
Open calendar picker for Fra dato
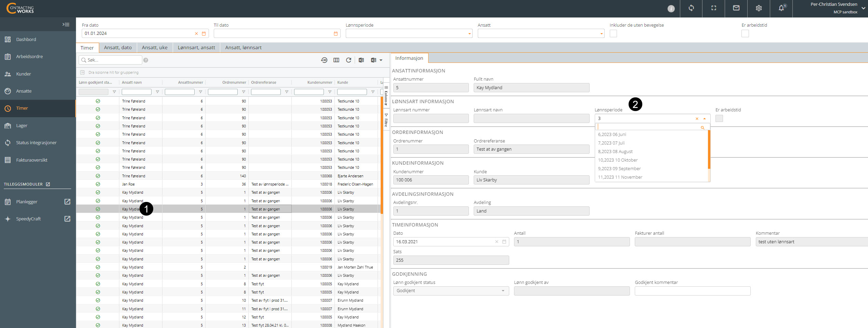[x=204, y=33]
